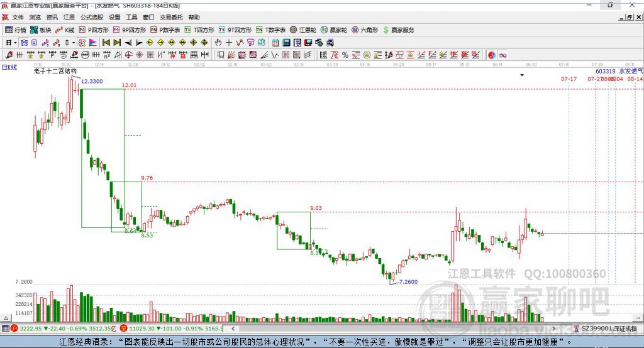The width and height of the screenshot is (644, 348).
Task: Open the 设置 menu
Action: [114, 17]
